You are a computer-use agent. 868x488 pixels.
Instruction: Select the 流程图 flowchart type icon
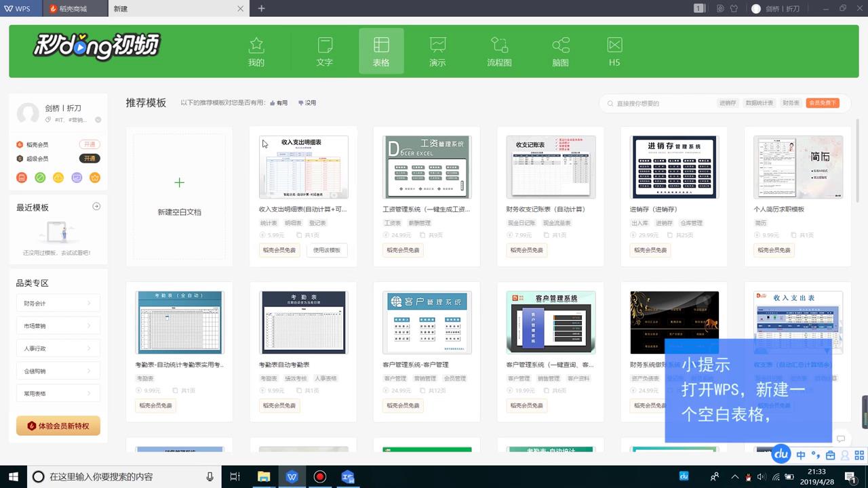pos(499,45)
